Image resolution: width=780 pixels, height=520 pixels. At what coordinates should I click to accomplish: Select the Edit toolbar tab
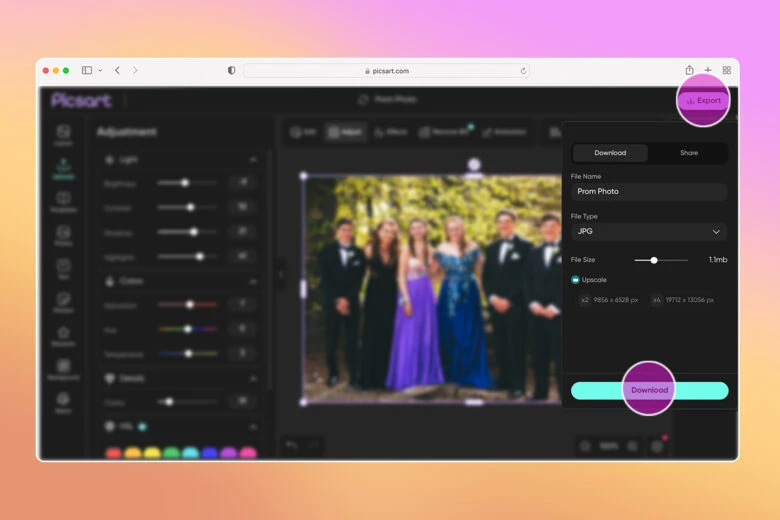[x=303, y=132]
